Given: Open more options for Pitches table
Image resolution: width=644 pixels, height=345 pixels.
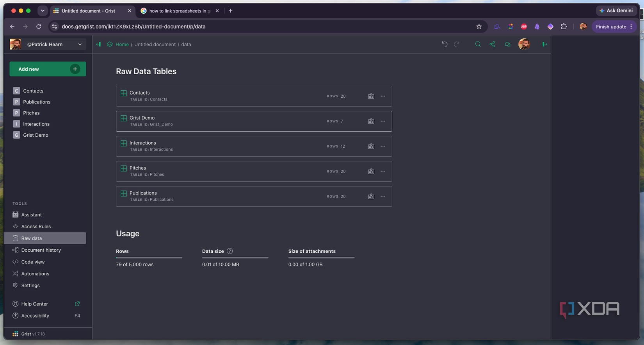Looking at the screenshot, I should (383, 171).
